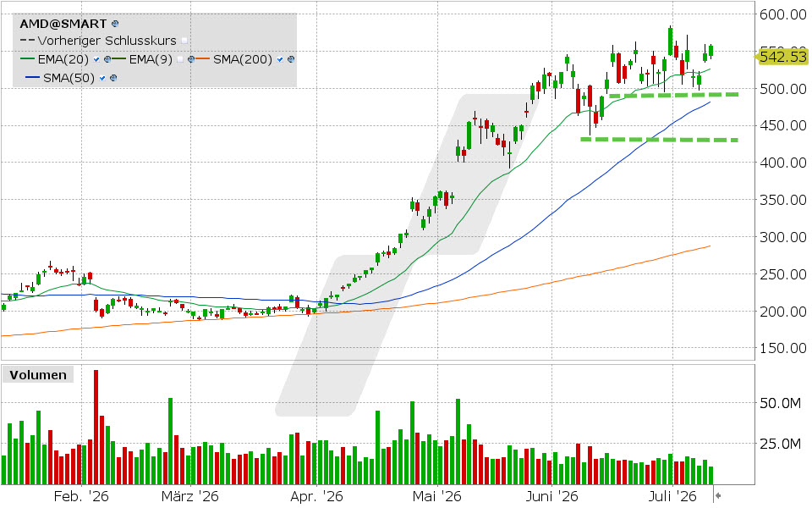
Task: Click the upper dashed green support line
Action: [673, 95]
